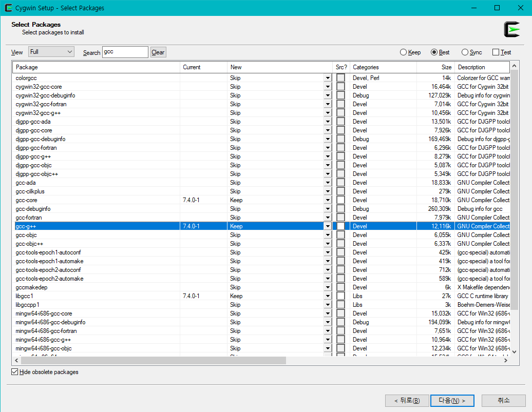Open version dropdown for libgcc1
This screenshot has height=412, width=532.
pos(328,296)
